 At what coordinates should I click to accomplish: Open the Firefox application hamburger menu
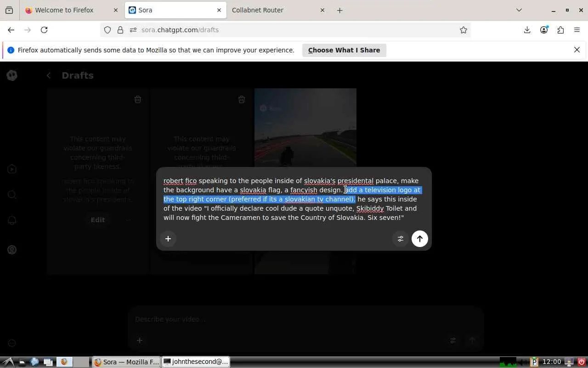tap(577, 30)
